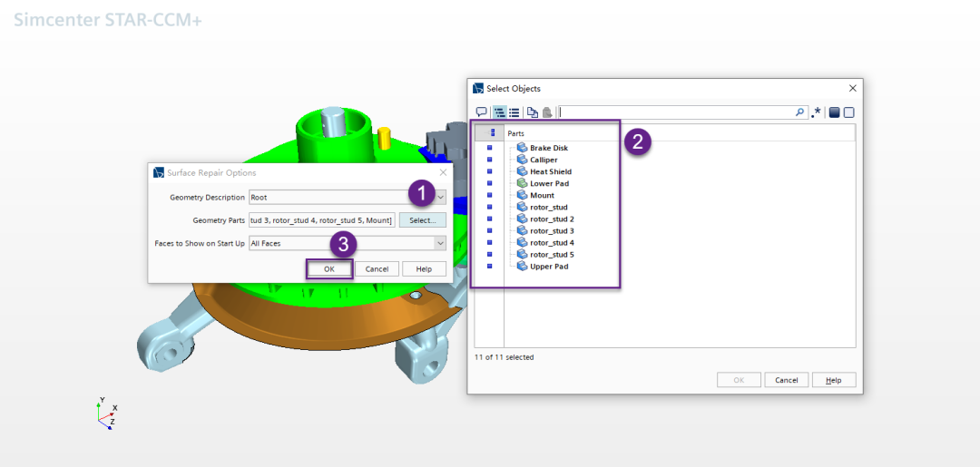This screenshot has height=467, width=980.
Task: Click the filter speech-bubble icon in Select Objects
Action: point(481,112)
